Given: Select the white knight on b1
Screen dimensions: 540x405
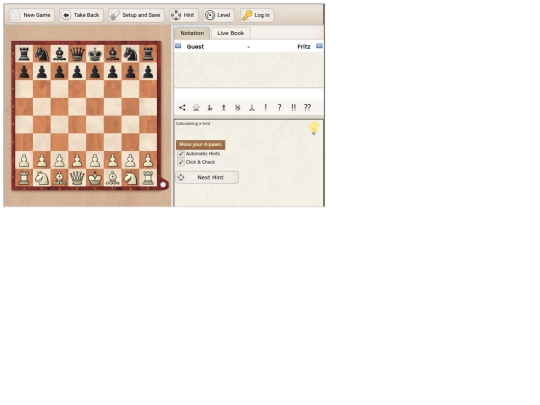Looking at the screenshot, I should [42, 178].
